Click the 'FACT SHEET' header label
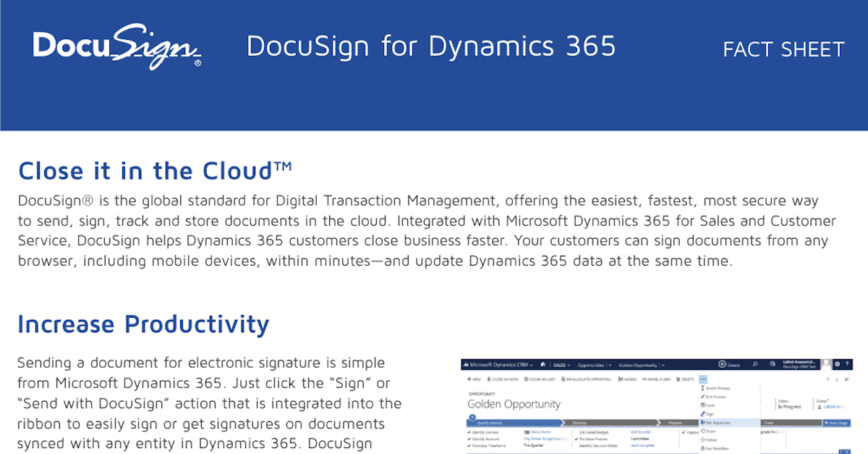The width and height of the screenshot is (868, 454). [784, 49]
